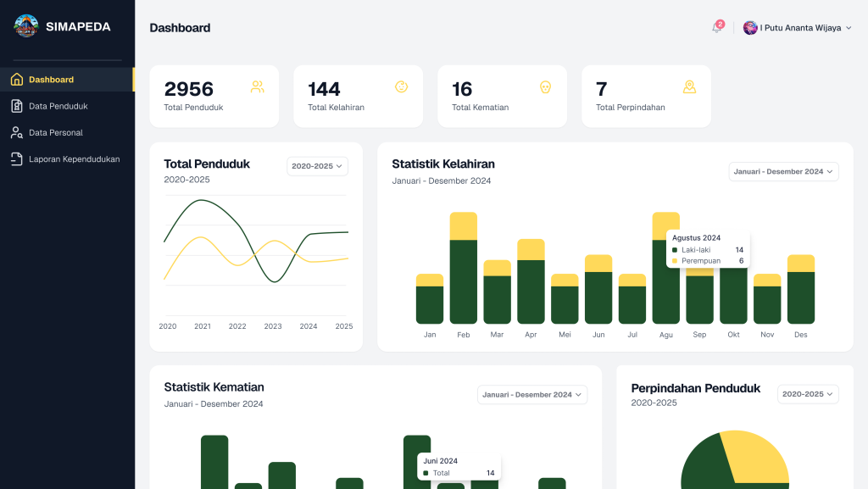Click the Apr bar in Statistik Kelahiran chart
Screen dimensions: 868x489
pos(531,281)
